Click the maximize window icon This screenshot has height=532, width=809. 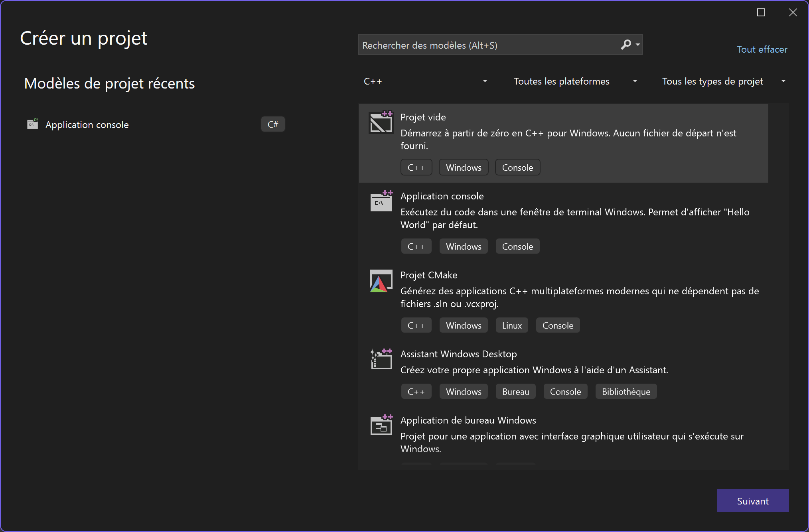tap(761, 13)
